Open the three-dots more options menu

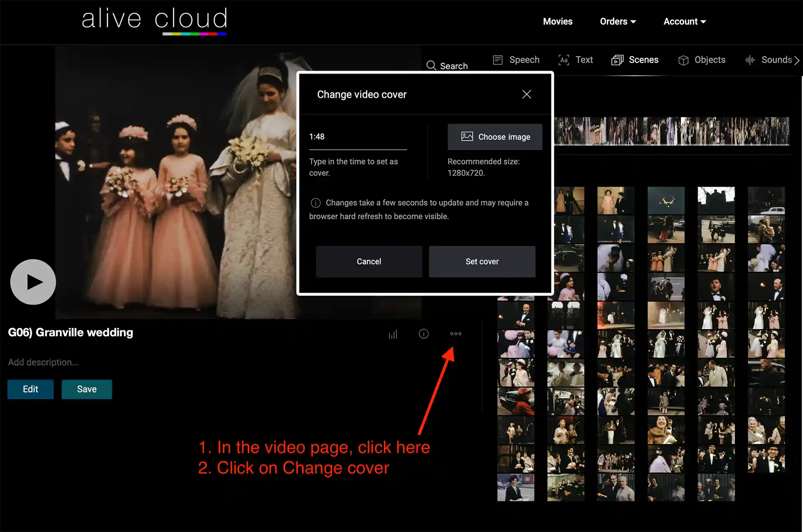tap(455, 334)
